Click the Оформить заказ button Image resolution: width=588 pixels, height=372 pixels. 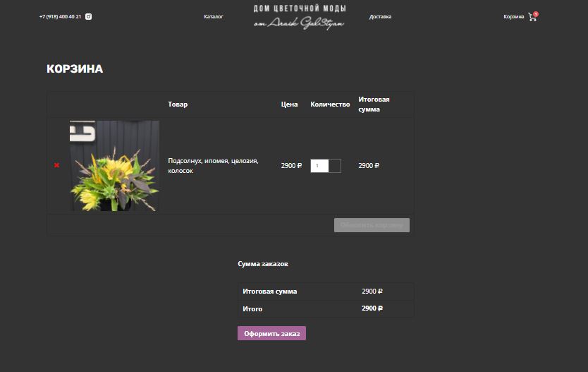pyautogui.click(x=271, y=333)
